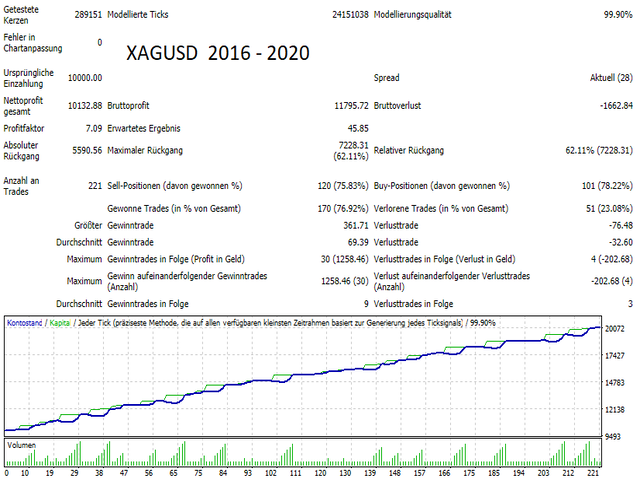Click the Fehler in Chartanpassung label
This screenshot has height=480, width=640.
(x=33, y=43)
